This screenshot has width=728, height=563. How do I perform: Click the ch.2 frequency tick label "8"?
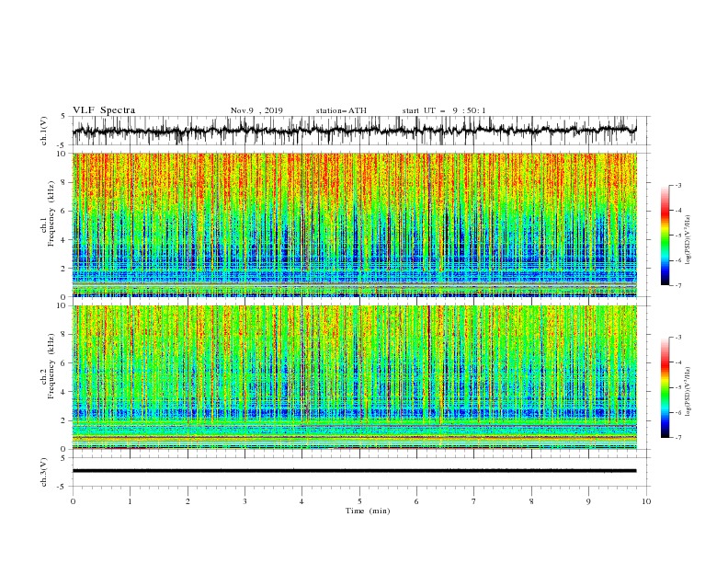pos(63,335)
